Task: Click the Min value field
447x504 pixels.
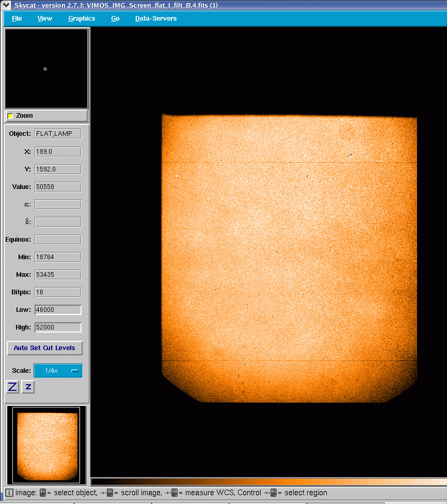Action: (x=58, y=257)
